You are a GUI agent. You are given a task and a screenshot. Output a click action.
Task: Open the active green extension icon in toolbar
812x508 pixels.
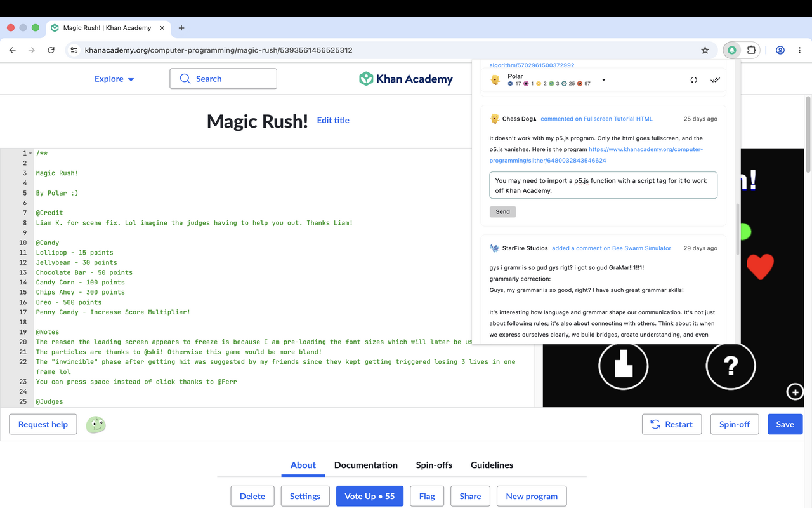click(x=732, y=50)
